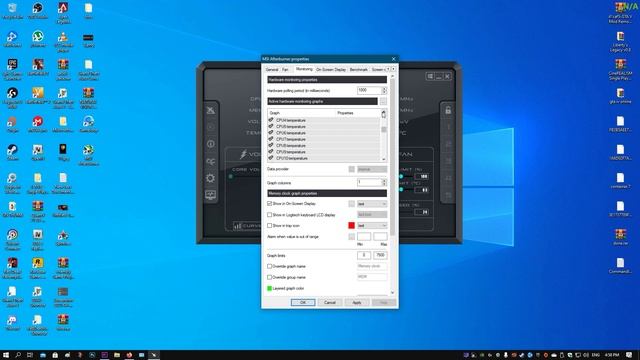Click the Apply button
Image resolution: width=640 pixels, height=360 pixels.
click(357, 302)
